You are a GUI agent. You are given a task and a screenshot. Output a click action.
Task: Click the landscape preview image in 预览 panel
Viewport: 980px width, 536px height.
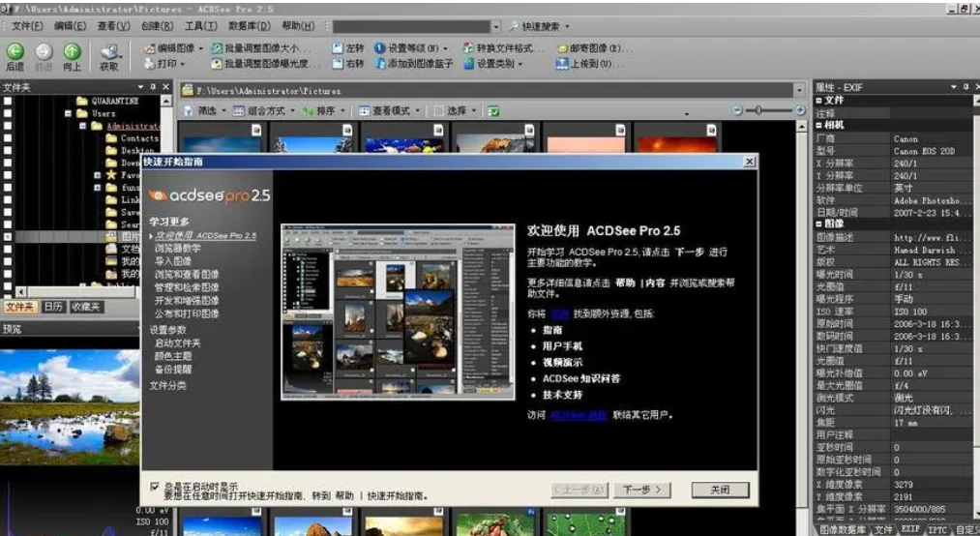click(x=70, y=406)
